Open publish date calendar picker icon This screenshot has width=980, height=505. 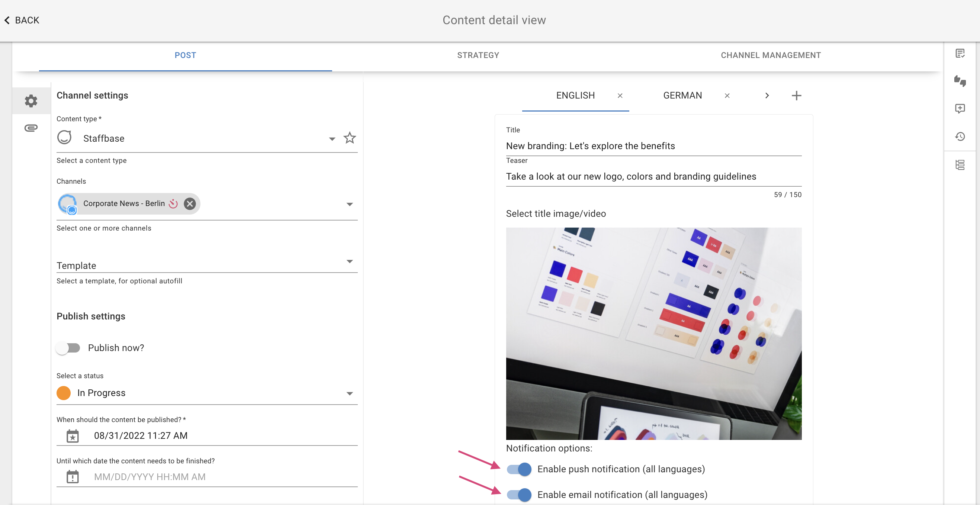click(x=73, y=436)
